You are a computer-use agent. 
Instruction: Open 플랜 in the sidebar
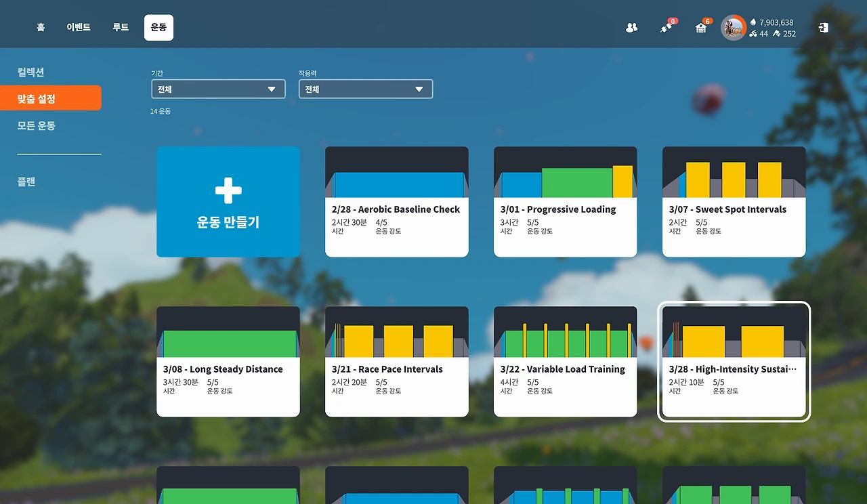pyautogui.click(x=26, y=182)
